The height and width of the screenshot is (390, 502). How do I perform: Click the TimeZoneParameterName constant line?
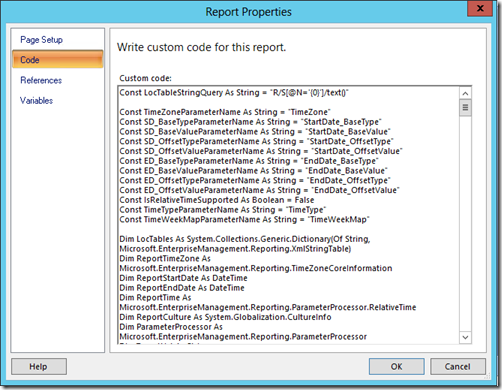coord(225,112)
